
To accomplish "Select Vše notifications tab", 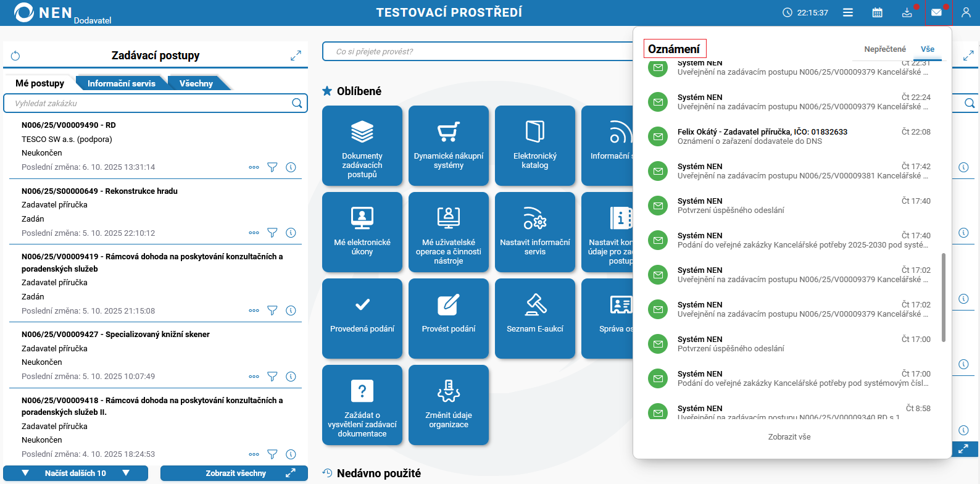I will pyautogui.click(x=928, y=49).
